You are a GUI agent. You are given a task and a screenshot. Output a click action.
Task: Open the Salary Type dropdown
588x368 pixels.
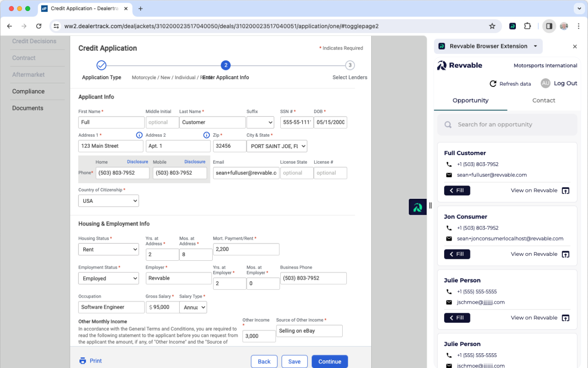tap(193, 307)
